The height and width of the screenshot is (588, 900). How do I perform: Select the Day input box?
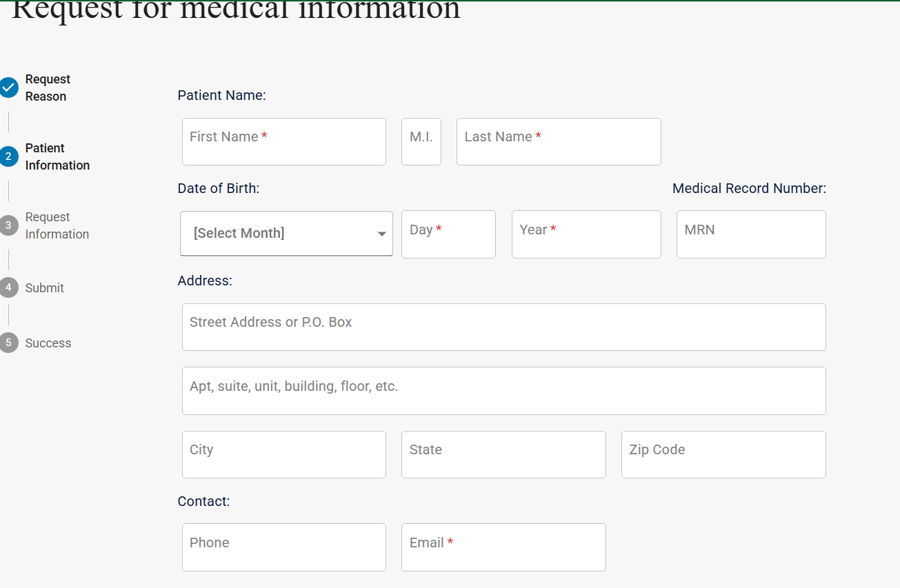click(x=448, y=234)
